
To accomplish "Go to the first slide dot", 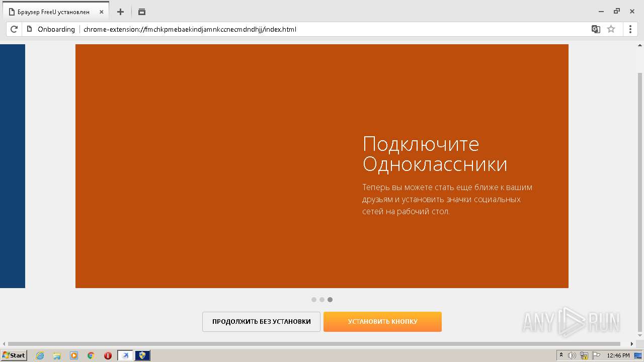I will (314, 300).
